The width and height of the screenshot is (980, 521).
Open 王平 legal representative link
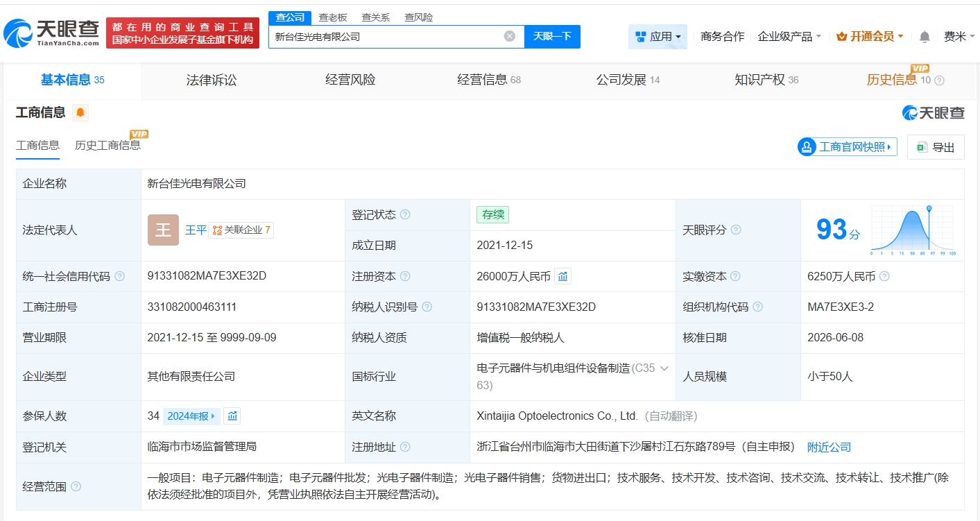[x=196, y=230]
